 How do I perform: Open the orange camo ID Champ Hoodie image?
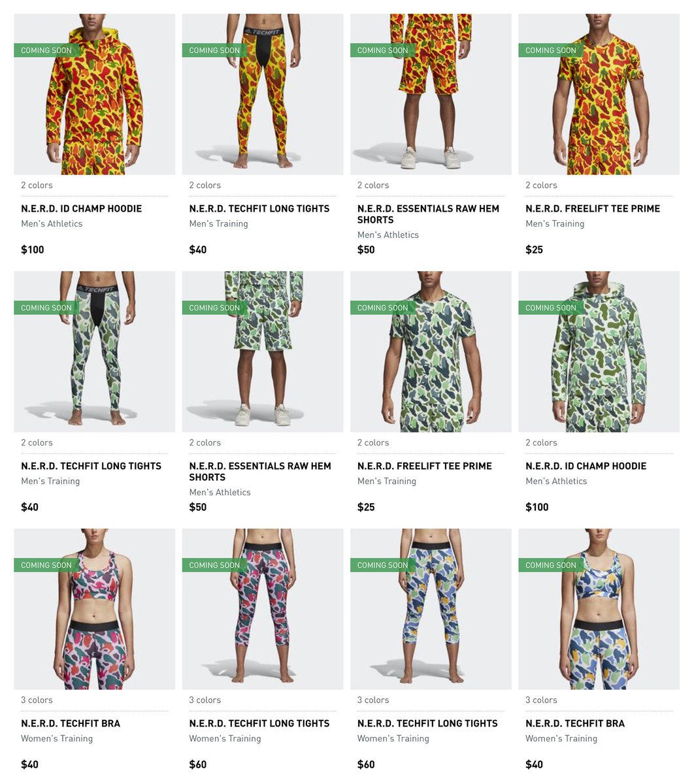tap(94, 94)
